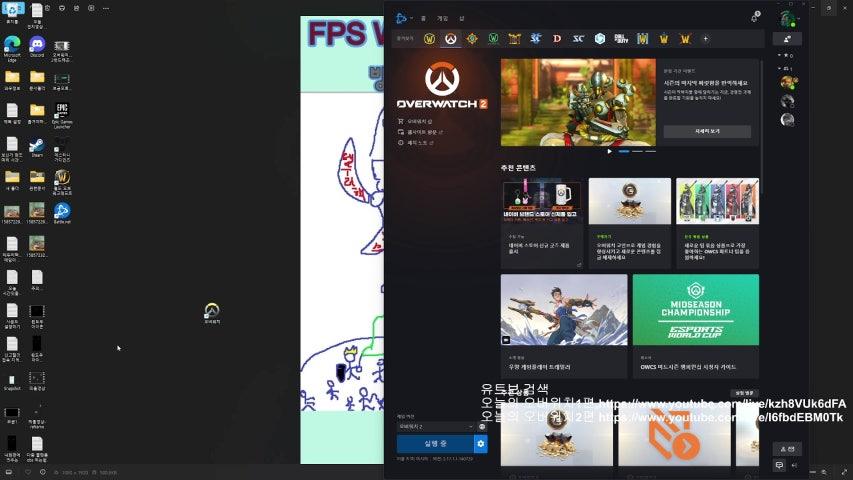Open the Games tab in Battle.net

pos(442,19)
